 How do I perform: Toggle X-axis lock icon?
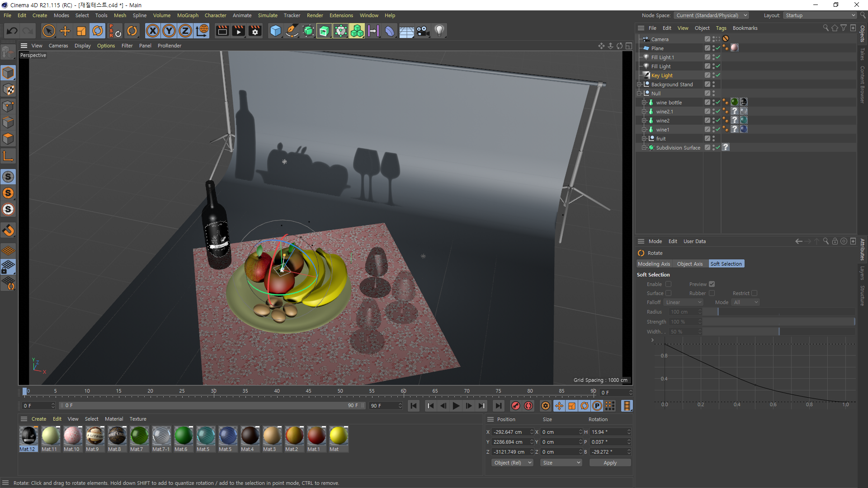click(x=153, y=31)
